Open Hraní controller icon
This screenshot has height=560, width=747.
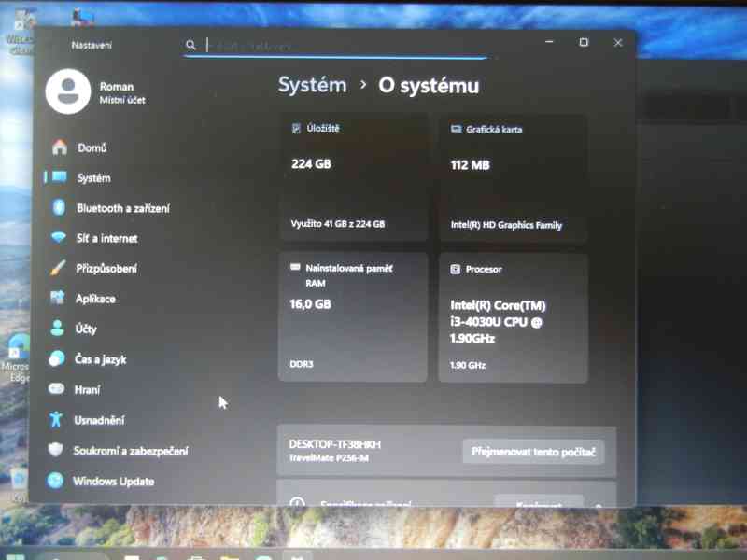pyautogui.click(x=56, y=388)
